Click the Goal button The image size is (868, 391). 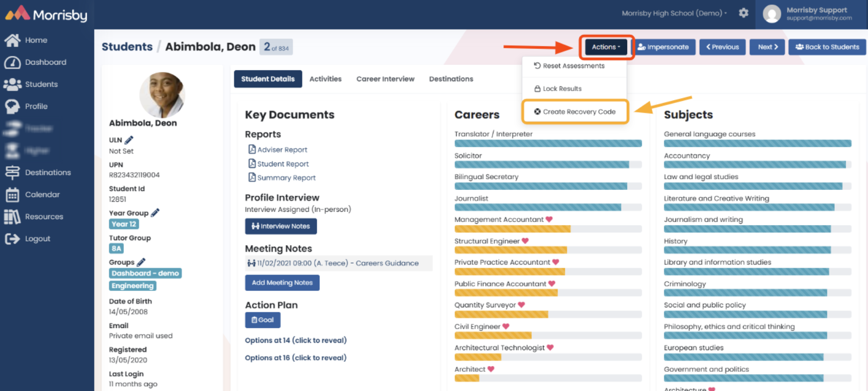click(263, 320)
